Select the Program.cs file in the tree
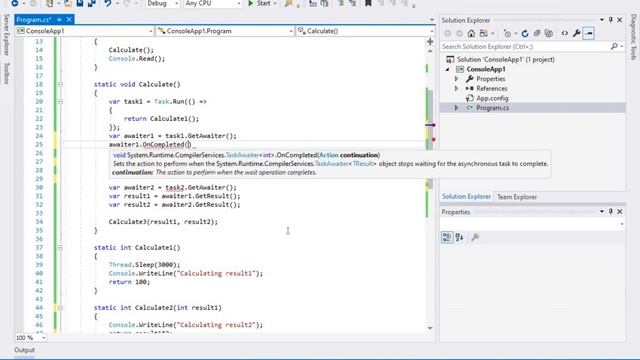The image size is (640, 360). click(493, 108)
